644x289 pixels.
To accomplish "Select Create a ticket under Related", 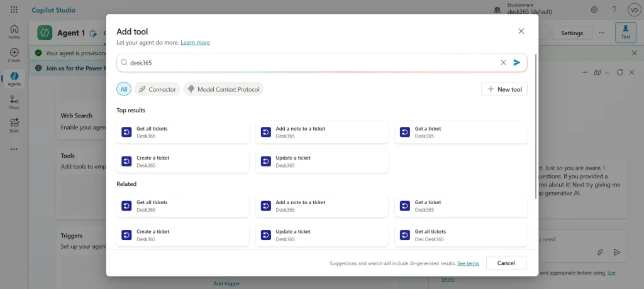I will pos(183,235).
